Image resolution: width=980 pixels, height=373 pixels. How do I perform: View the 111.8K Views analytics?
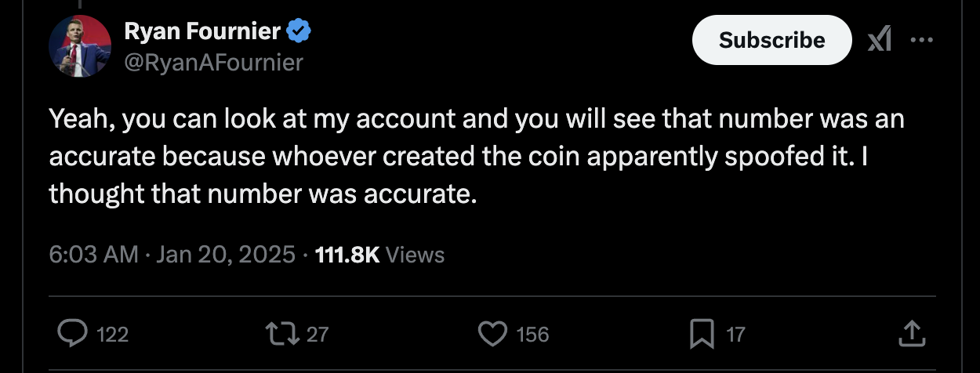pos(379,255)
